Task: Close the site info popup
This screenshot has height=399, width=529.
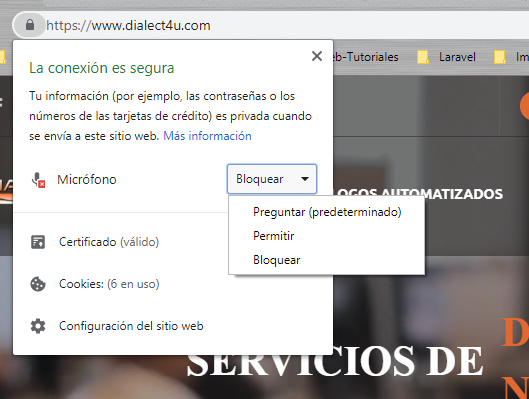Action: click(317, 56)
